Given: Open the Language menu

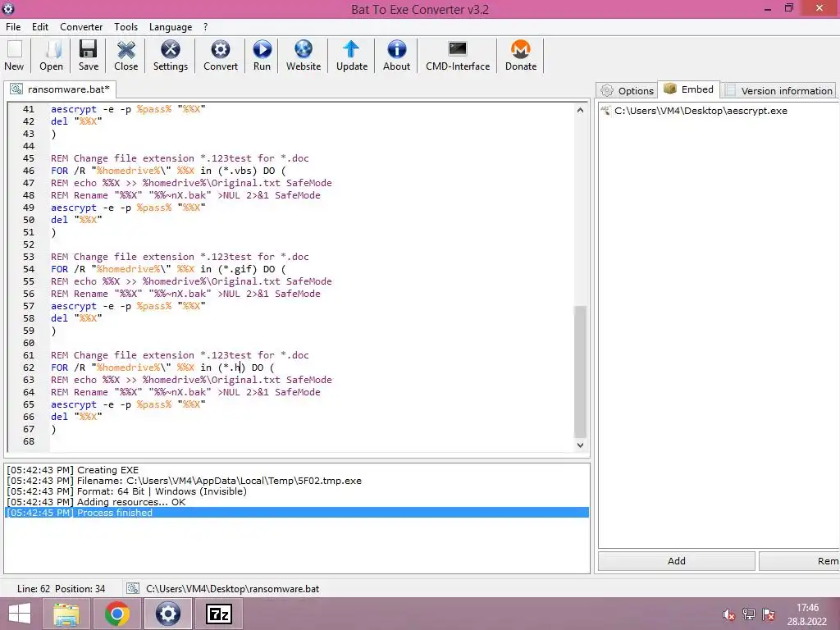Looking at the screenshot, I should (171, 27).
